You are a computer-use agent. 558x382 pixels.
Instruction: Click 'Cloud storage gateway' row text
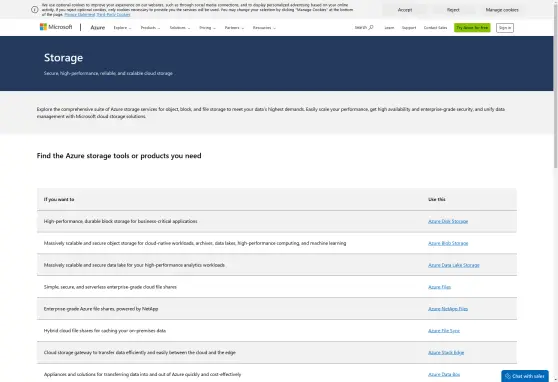[140, 353]
